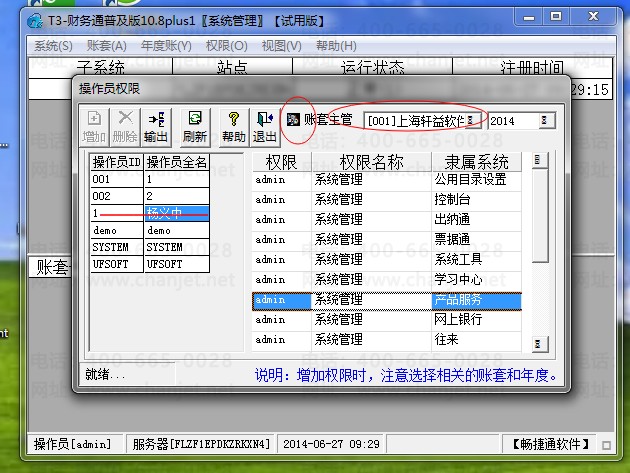Viewport: 630px width, 473px height.
Task: Click the permissions list vertical scrollbar thumb
Action: click(540, 216)
